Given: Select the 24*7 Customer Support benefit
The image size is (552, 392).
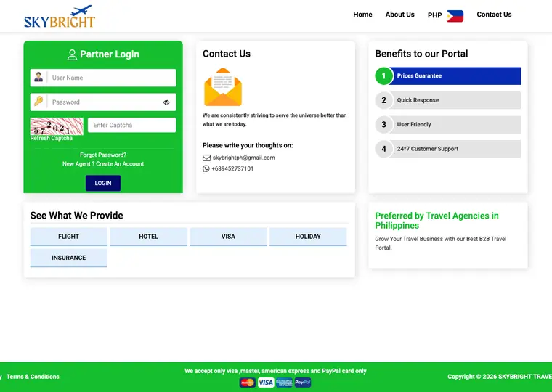Looking at the screenshot, I should click(x=448, y=149).
